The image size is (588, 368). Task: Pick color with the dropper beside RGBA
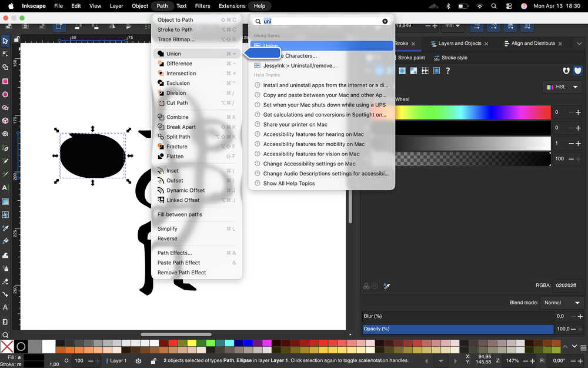click(387, 287)
